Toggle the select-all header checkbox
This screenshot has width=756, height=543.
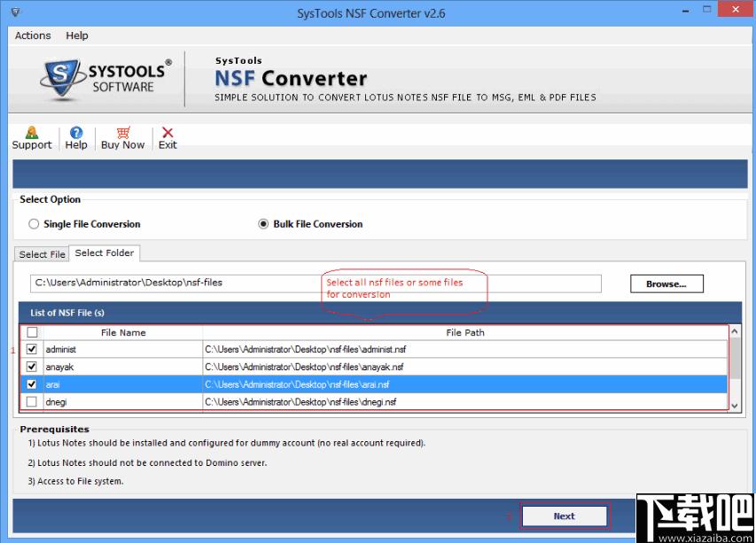click(32, 332)
